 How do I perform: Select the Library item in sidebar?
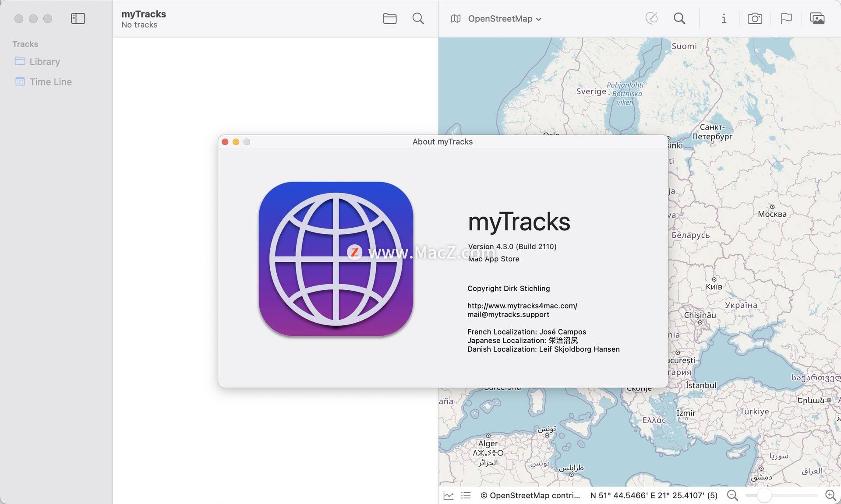[x=45, y=61]
